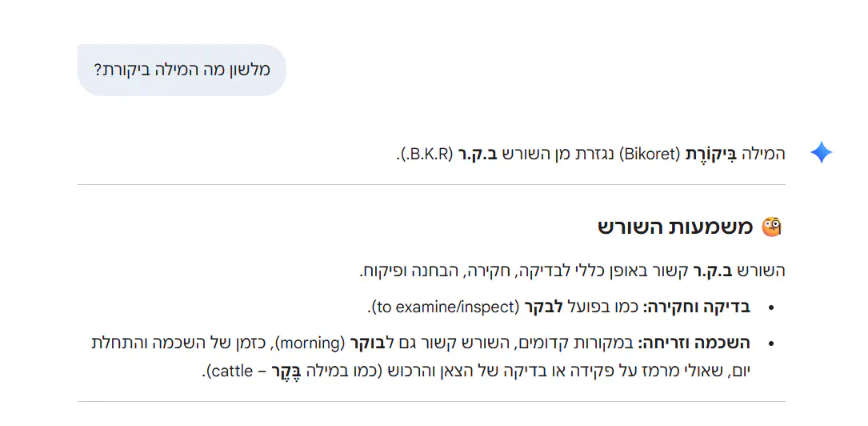Image resolution: width=868 pixels, height=426 pixels.
Task: Click the bullet point before בדיקה וחקירה
Action: (770, 307)
